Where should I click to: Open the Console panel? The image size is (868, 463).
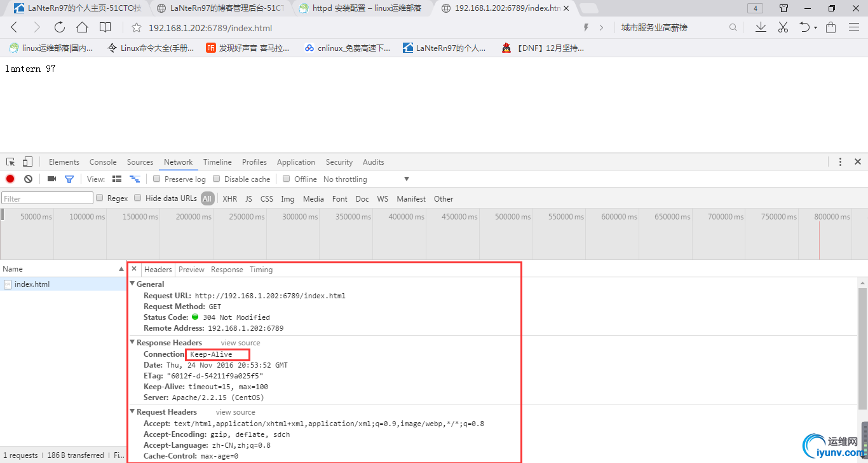tap(103, 162)
